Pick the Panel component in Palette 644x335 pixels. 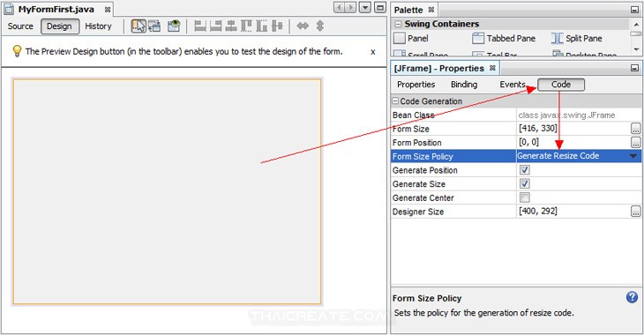click(411, 38)
